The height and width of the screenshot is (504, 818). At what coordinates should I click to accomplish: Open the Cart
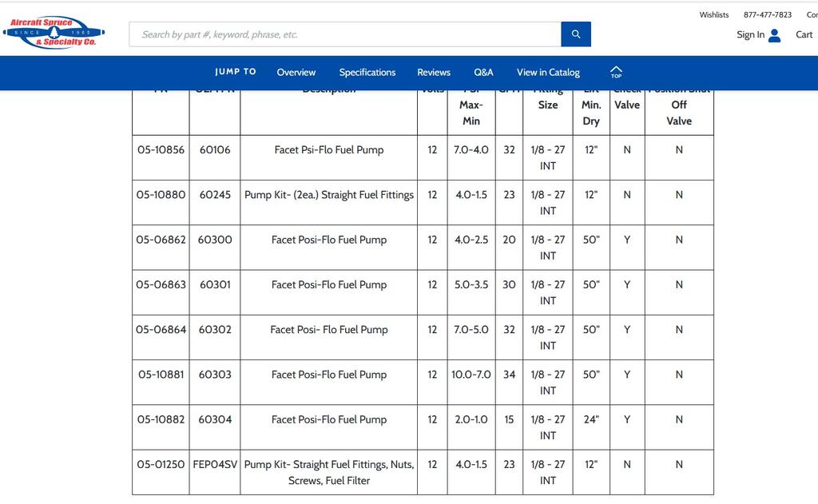click(804, 34)
